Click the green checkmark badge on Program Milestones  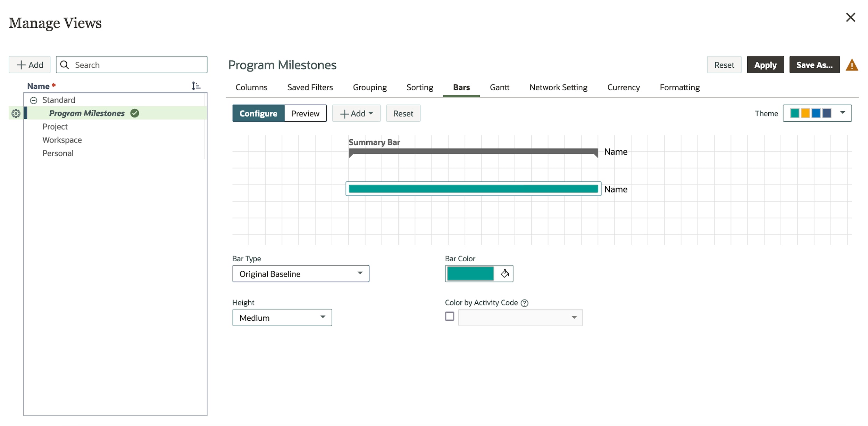click(135, 113)
